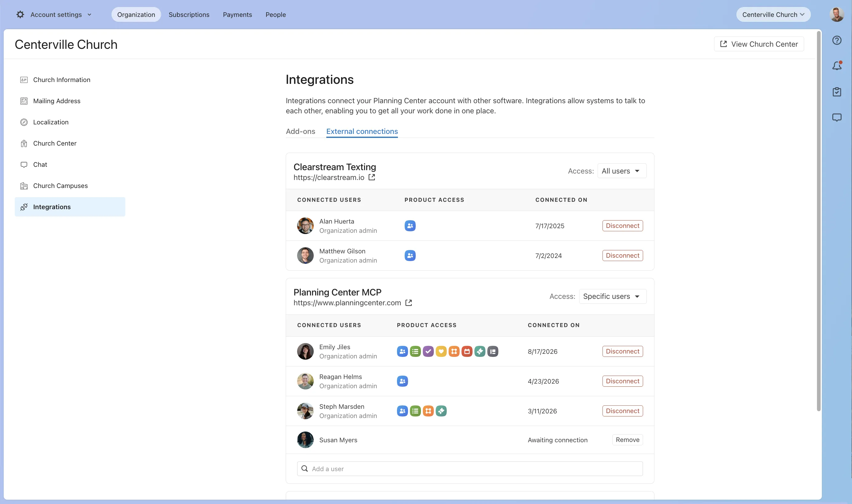852x504 pixels.
Task: Open the People tab in top navigation
Action: [276, 15]
